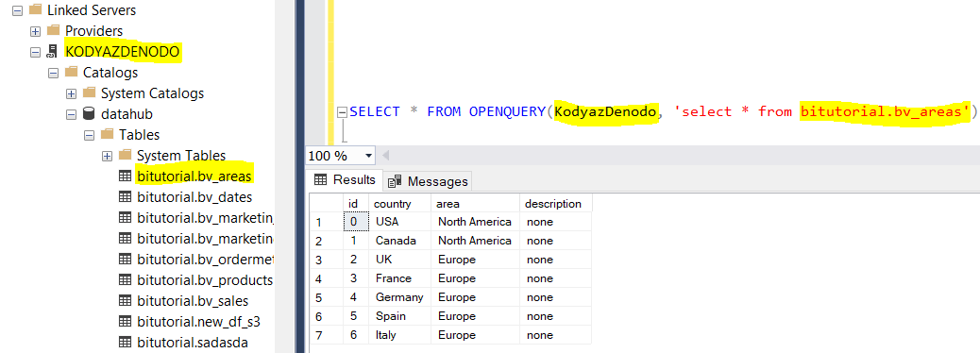Viewport: 980px width, 353px height.
Task: Collapse the Catalogs folder
Action: [x=53, y=73]
